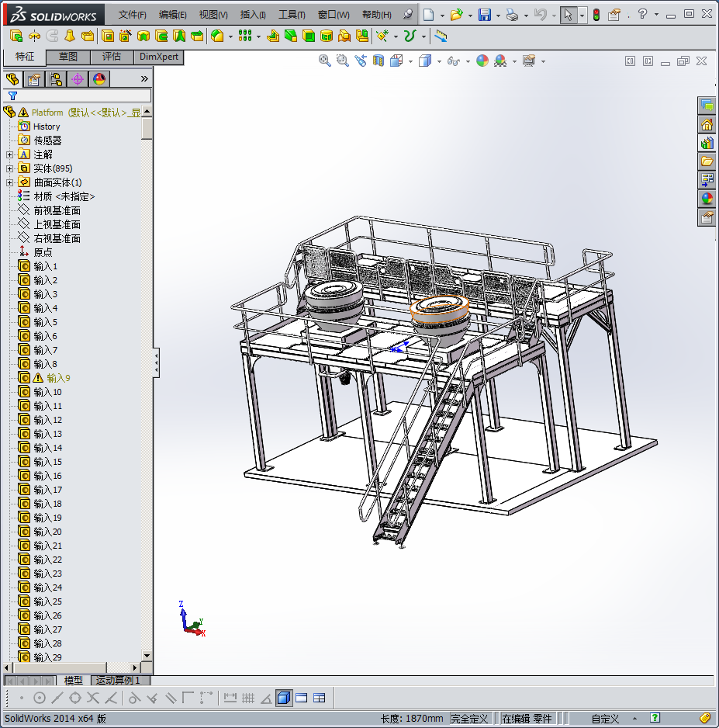Select the DisplayManager color-wheel panel icon
719x728 pixels.
coord(99,78)
